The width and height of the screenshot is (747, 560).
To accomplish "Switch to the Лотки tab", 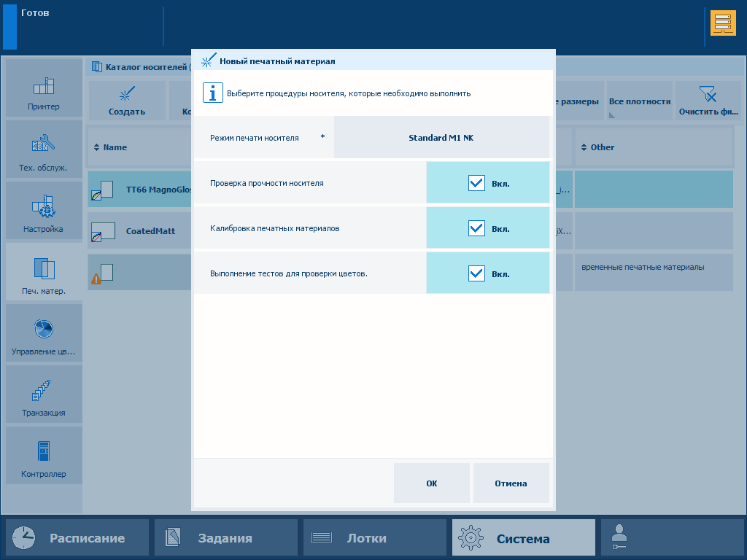I will tap(374, 538).
